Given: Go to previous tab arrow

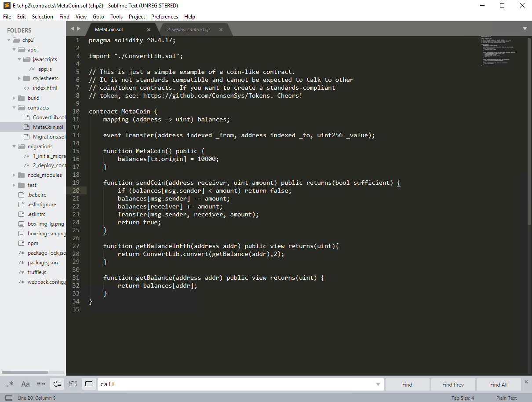Looking at the screenshot, I should coord(73,29).
